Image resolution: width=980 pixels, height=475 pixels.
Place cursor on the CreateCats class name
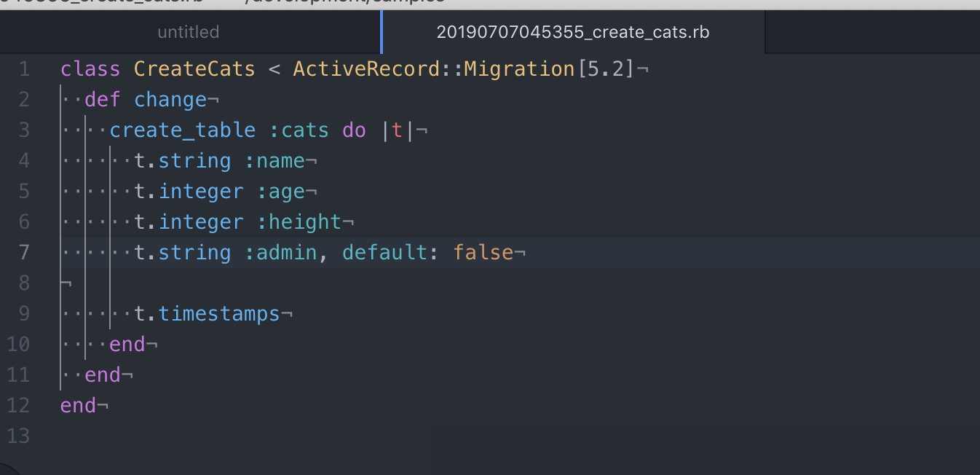click(x=194, y=69)
